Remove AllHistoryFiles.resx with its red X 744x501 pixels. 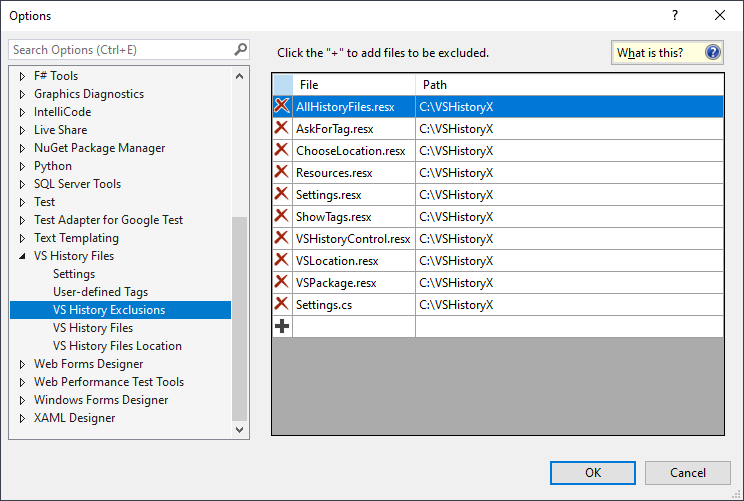coord(282,106)
